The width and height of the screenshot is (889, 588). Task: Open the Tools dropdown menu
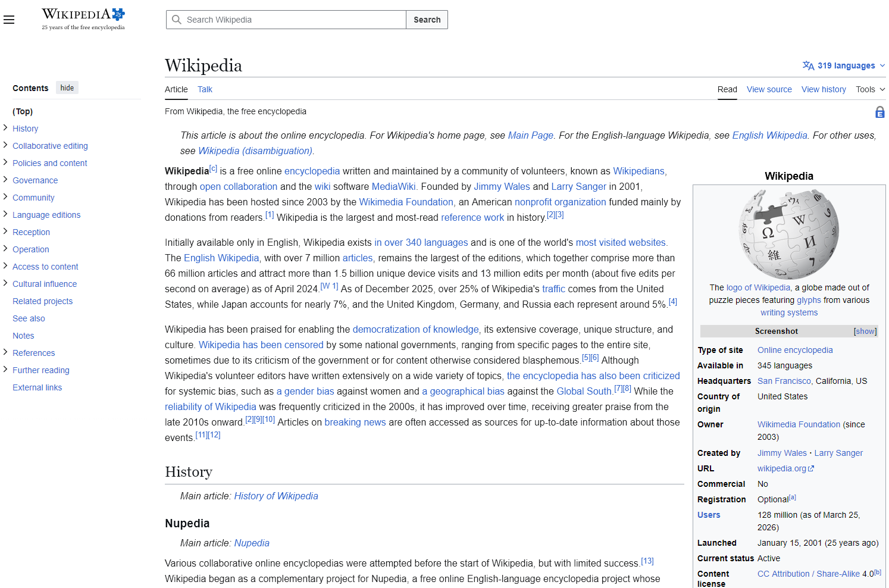(x=870, y=89)
